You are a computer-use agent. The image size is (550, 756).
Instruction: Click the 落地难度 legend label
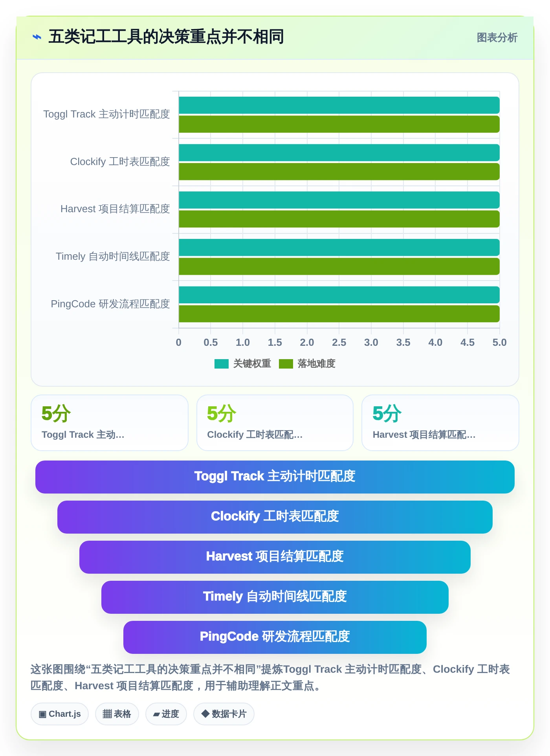[x=316, y=364]
